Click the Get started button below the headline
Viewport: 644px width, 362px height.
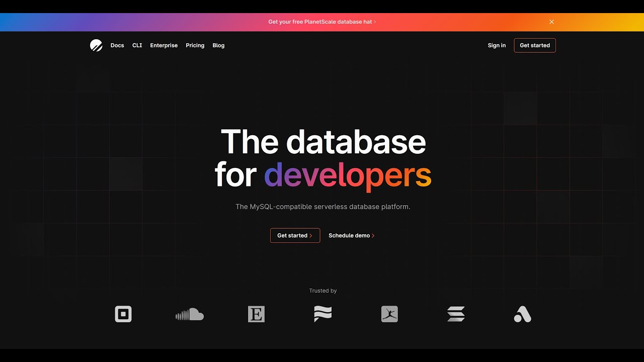coord(295,235)
